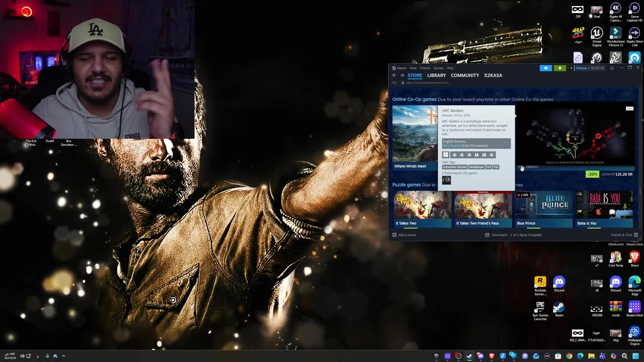
Task: Open Steam announcements megaphone button
Action: coord(546,68)
